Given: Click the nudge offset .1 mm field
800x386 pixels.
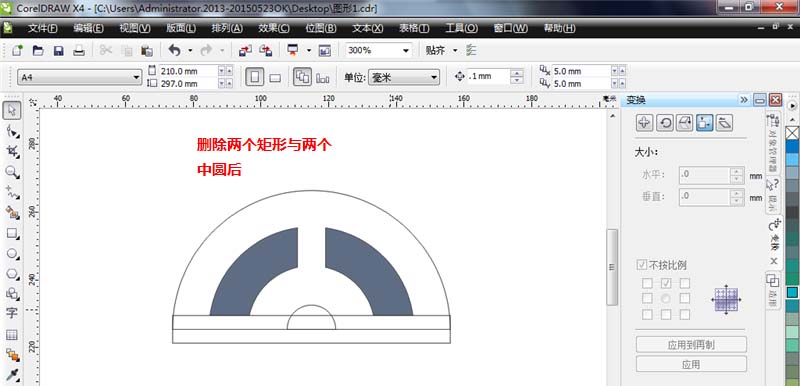Looking at the screenshot, I should [x=488, y=77].
